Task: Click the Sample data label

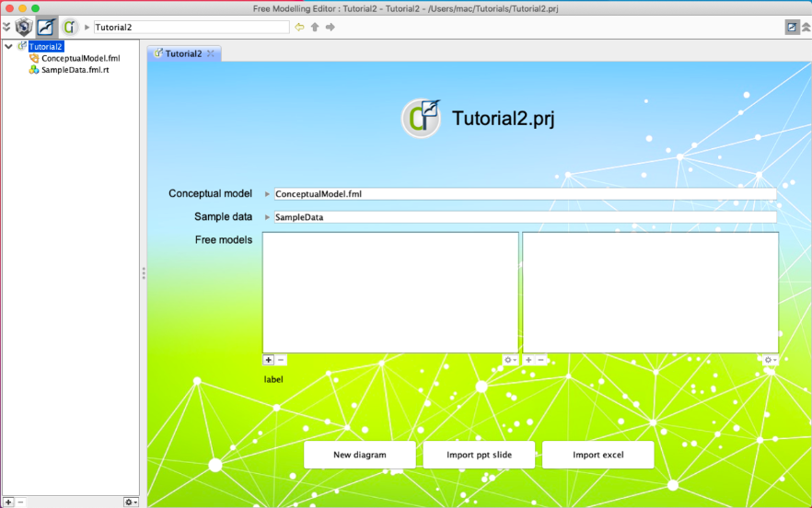Action: pyautogui.click(x=223, y=217)
